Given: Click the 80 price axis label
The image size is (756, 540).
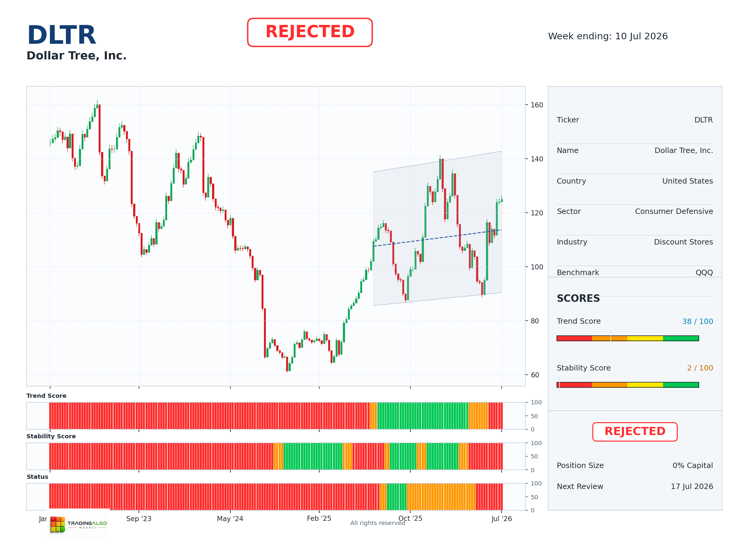Looking at the screenshot, I should (535, 321).
